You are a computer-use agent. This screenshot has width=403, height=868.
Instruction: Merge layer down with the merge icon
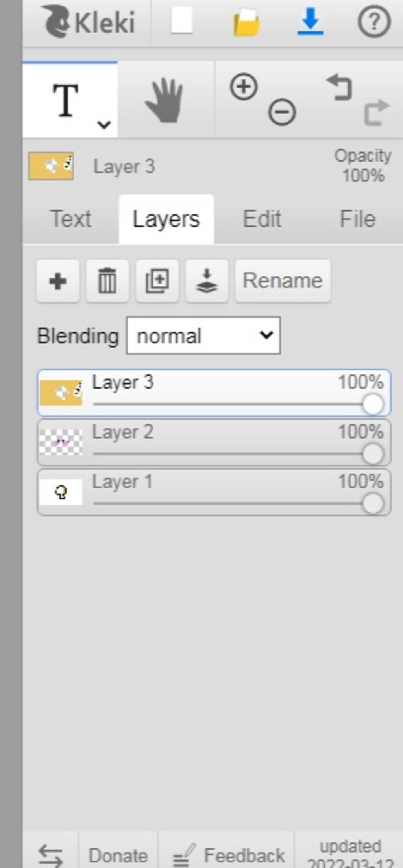[207, 281]
